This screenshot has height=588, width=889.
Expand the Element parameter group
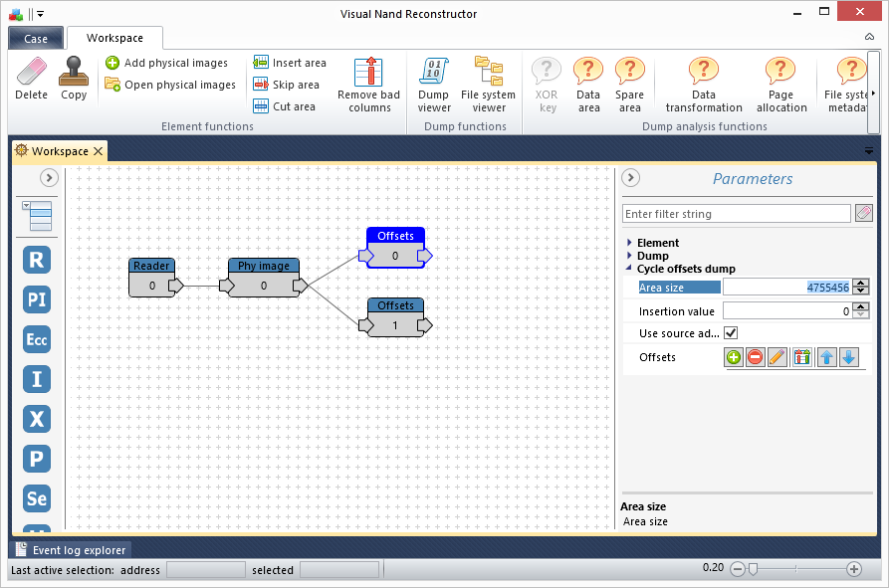click(x=629, y=243)
